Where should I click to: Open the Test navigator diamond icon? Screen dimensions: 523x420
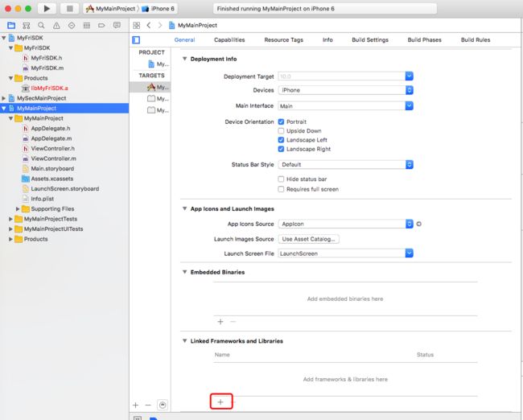coord(72,26)
